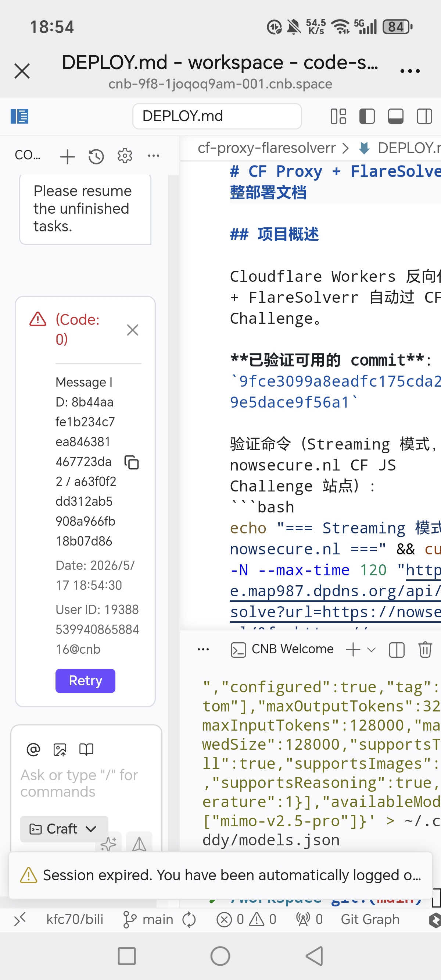Click the hexagon icon at status bar end
The width and height of the screenshot is (441, 980).
(x=434, y=920)
